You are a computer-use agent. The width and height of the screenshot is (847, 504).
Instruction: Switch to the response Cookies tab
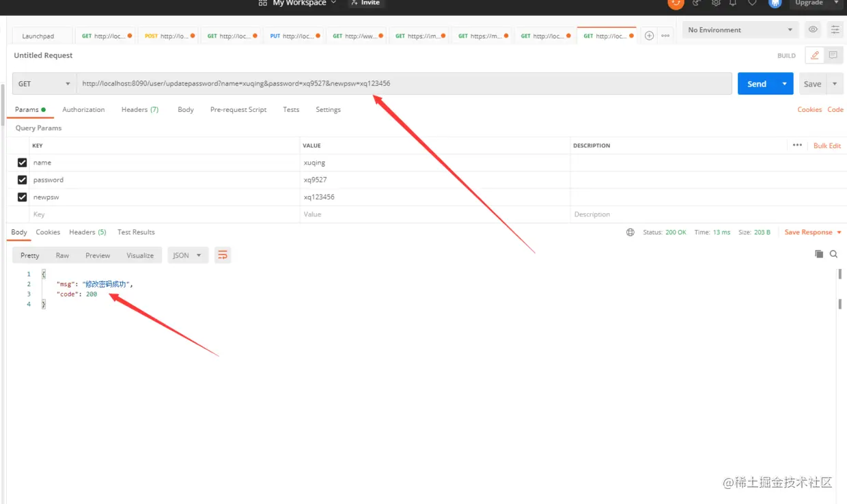pos(48,232)
